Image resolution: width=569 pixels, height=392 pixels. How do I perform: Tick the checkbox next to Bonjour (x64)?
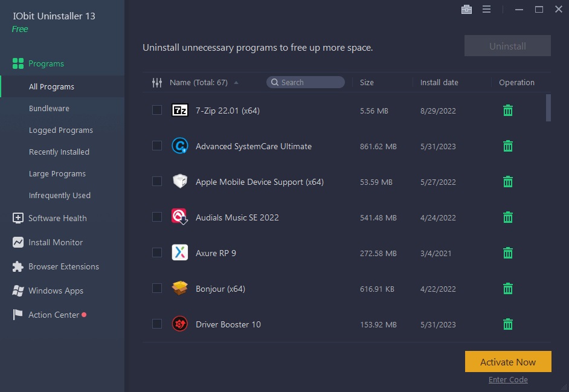[x=156, y=289]
